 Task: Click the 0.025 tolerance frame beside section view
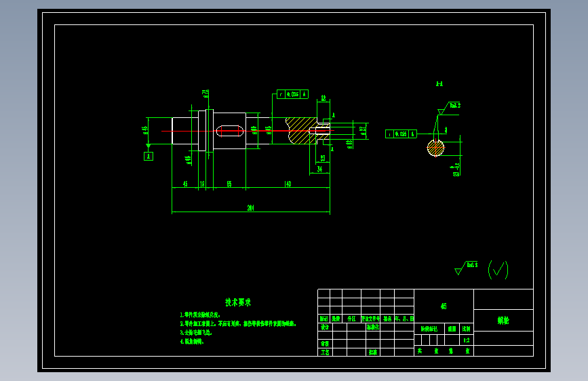pyautogui.click(x=401, y=134)
